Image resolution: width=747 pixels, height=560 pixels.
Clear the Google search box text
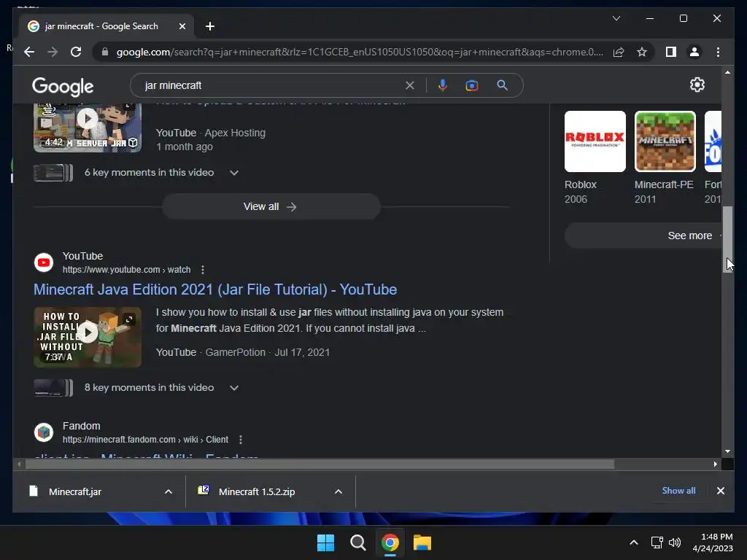tap(410, 85)
